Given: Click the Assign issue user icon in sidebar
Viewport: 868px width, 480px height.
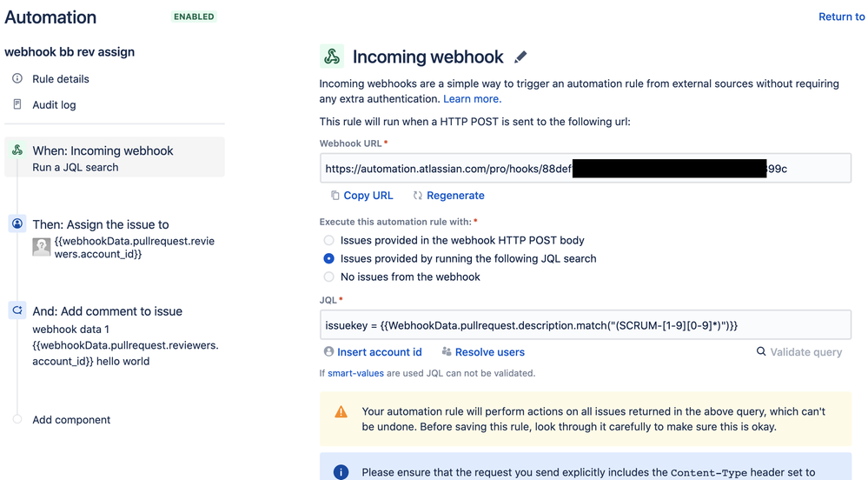Looking at the screenshot, I should 17,224.
